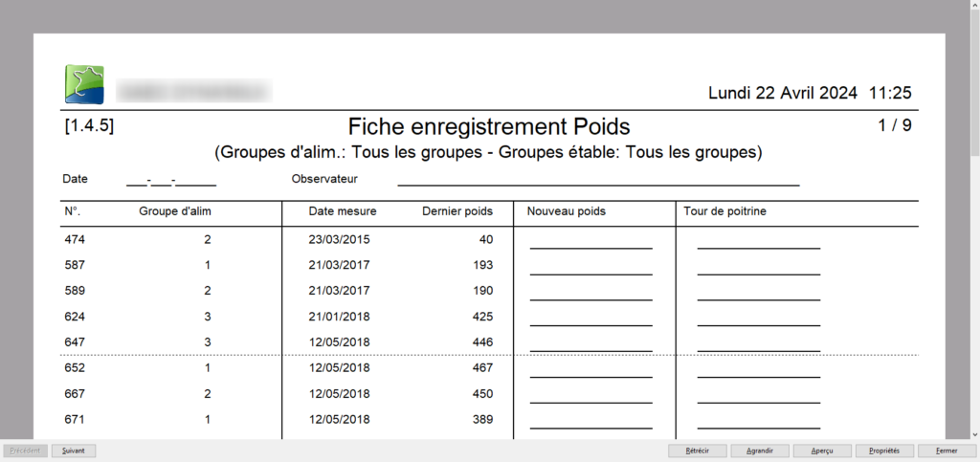Click the page indicator 1 / 9
Viewport: 980px width, 462px height.
click(894, 126)
